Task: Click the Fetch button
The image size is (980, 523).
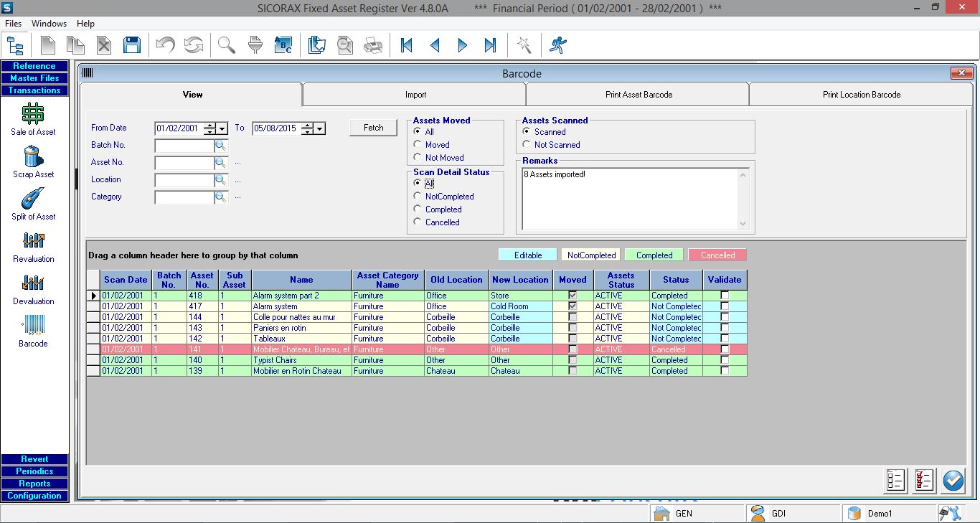Action: click(x=373, y=128)
